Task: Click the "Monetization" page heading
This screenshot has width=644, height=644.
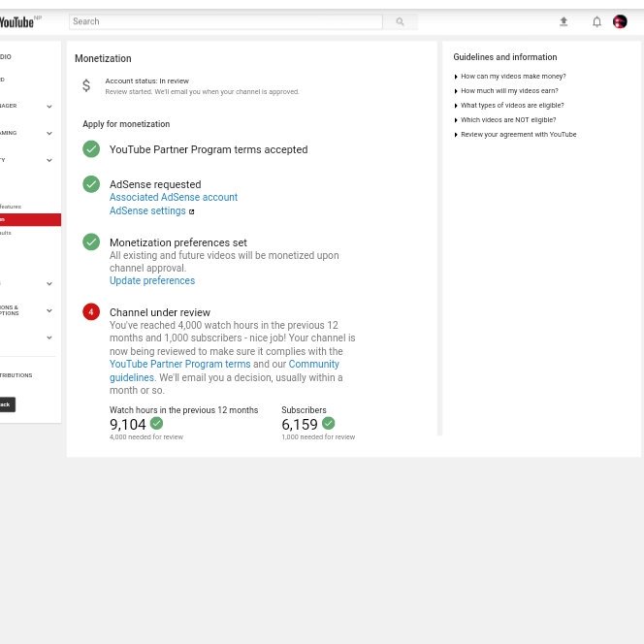Action: (103, 58)
